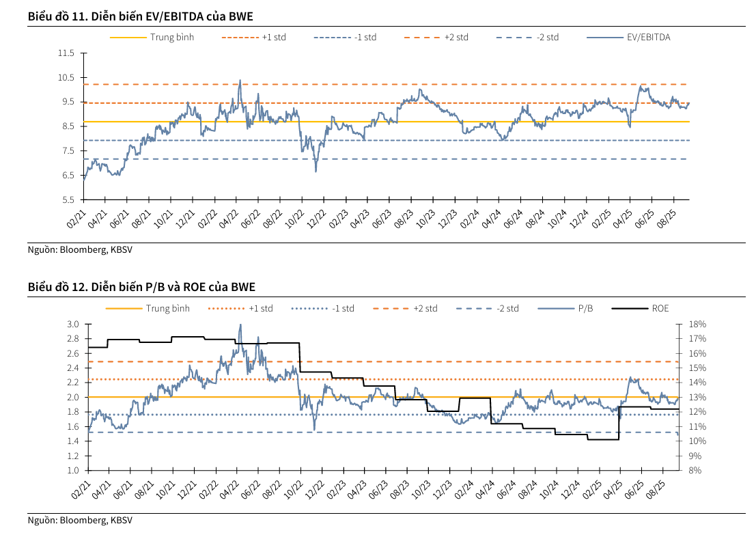The image size is (756, 537).
Task: Click "+2 std" label in P/B chart legend
Action: coord(425,308)
